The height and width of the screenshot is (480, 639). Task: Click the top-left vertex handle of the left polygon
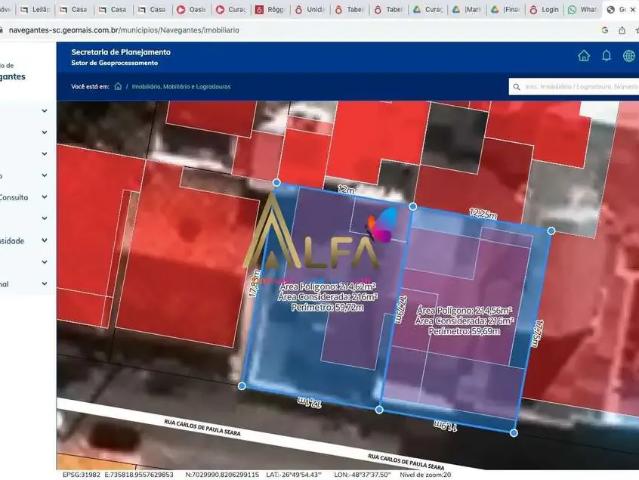tap(276, 182)
